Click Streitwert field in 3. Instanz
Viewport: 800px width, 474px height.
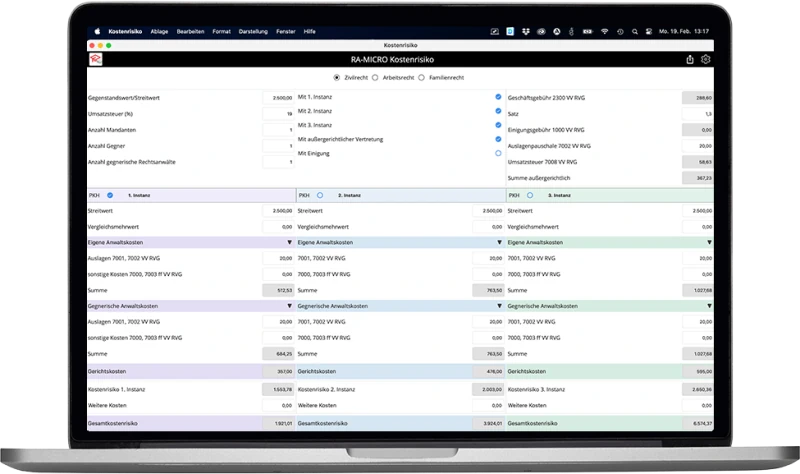tap(697, 211)
